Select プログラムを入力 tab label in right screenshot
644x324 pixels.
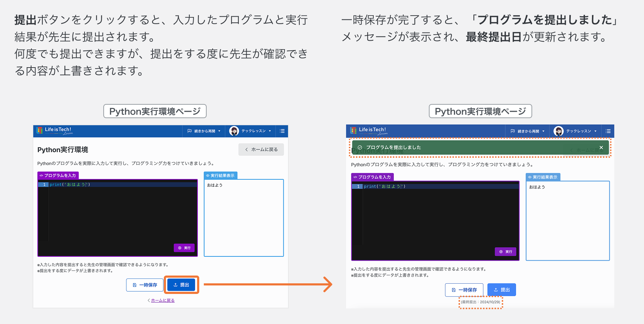(x=372, y=177)
